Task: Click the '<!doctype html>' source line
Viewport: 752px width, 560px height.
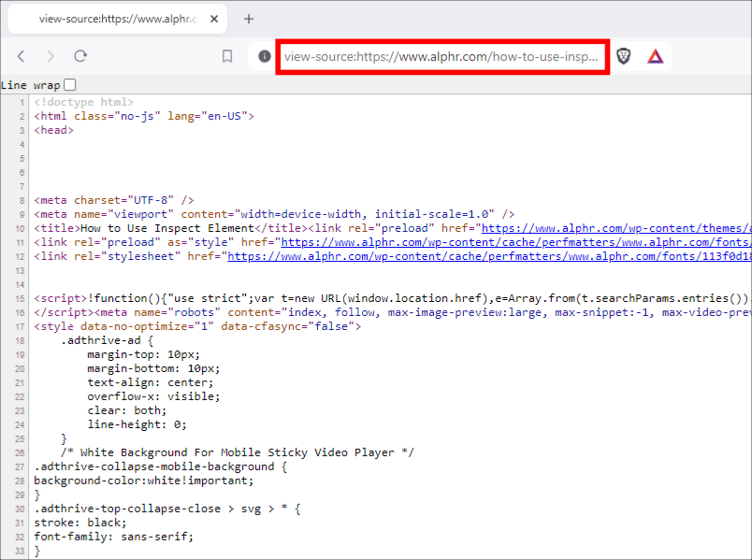Action: [84, 102]
